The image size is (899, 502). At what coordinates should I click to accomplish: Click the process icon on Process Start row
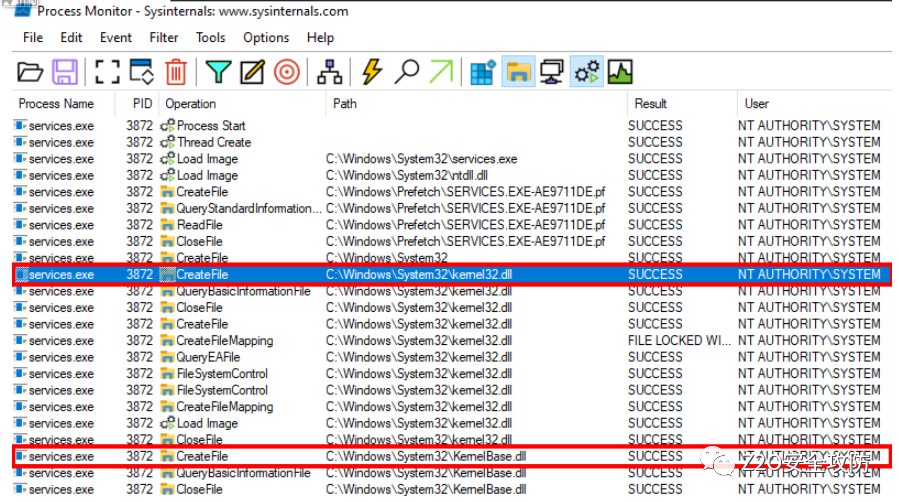[21, 126]
